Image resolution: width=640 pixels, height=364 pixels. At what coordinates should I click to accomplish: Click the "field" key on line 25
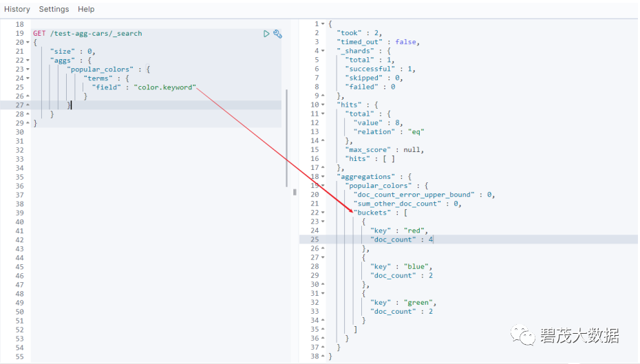106,87
